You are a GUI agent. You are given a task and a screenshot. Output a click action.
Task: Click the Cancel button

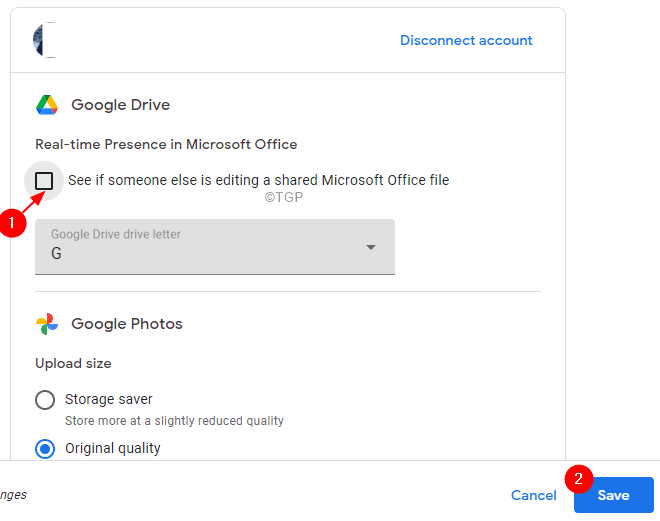534,495
